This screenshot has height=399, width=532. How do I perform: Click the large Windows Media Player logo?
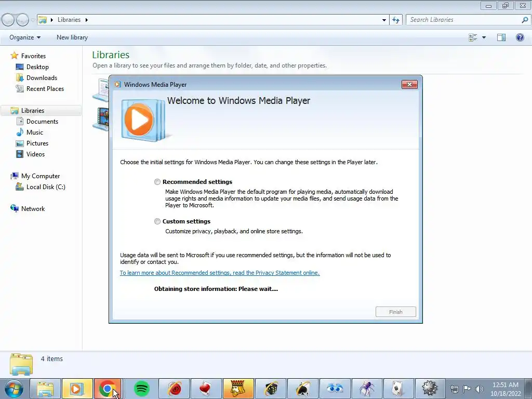tap(143, 120)
